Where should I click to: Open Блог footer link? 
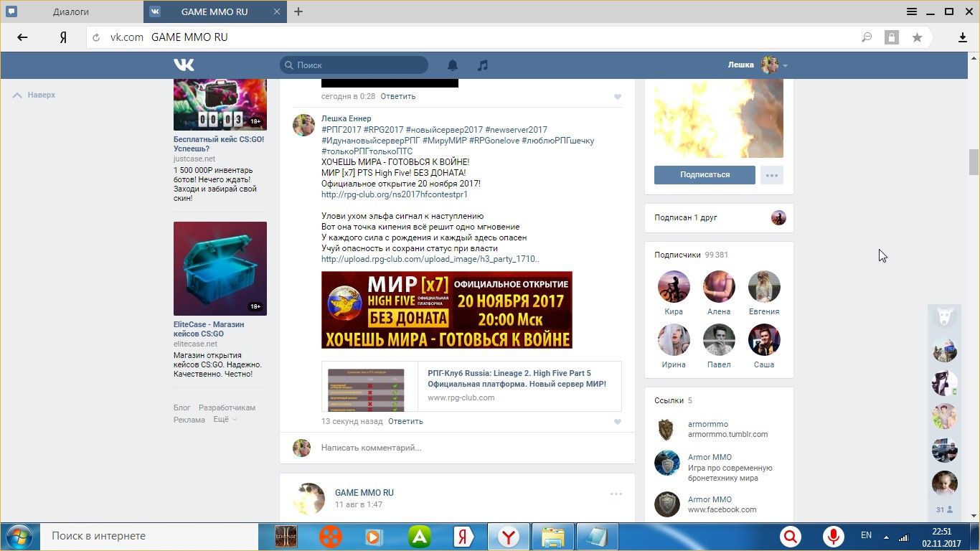pyautogui.click(x=182, y=408)
